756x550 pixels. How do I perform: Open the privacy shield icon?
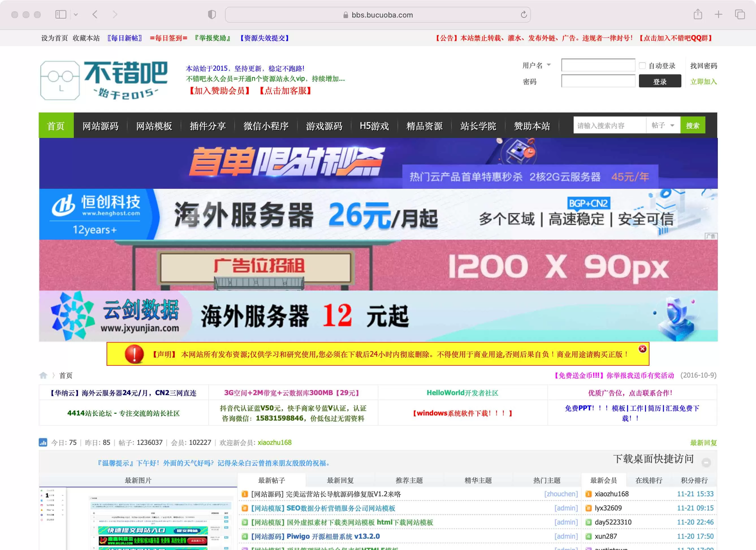pos(212,15)
